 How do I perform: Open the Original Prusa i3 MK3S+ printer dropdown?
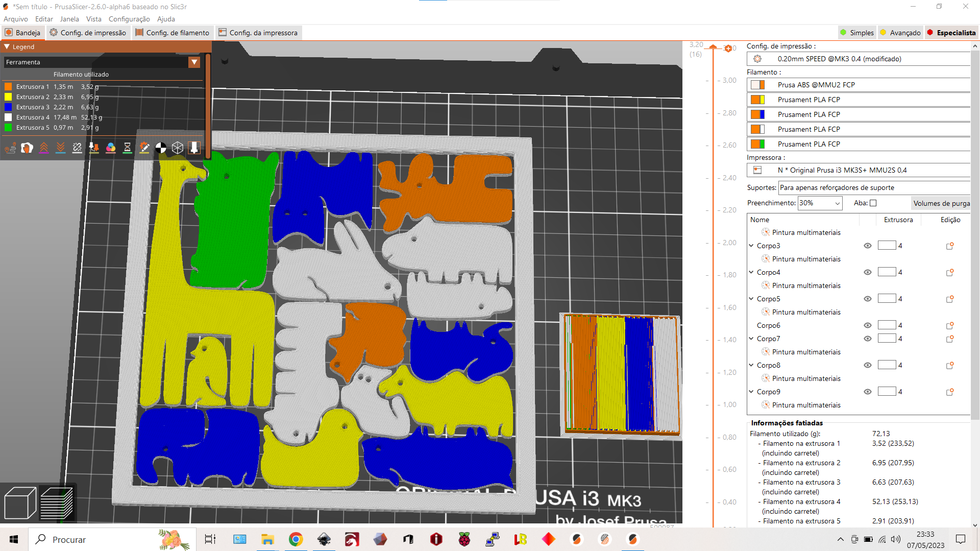click(x=859, y=170)
